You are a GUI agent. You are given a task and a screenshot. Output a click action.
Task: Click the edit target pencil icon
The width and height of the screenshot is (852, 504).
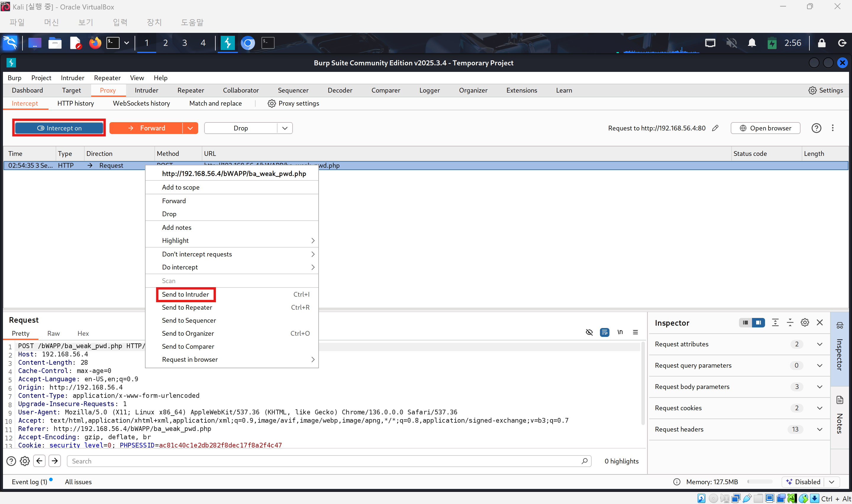[x=715, y=128]
